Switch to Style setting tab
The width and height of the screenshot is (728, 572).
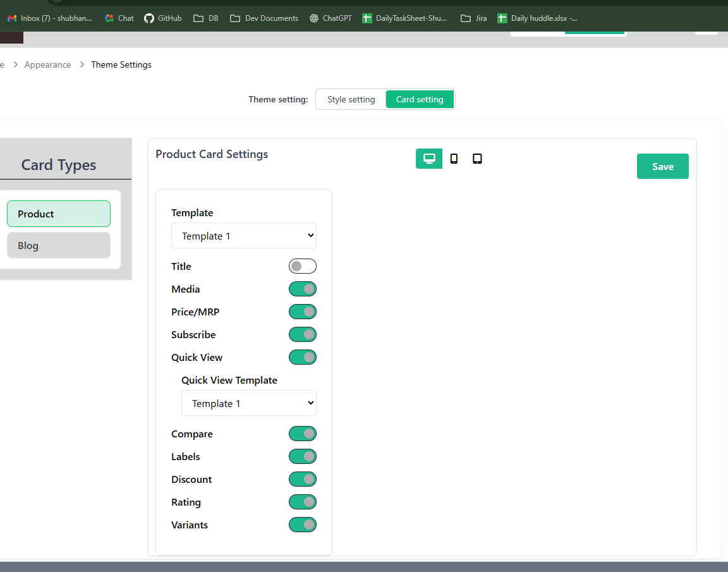pyautogui.click(x=351, y=99)
